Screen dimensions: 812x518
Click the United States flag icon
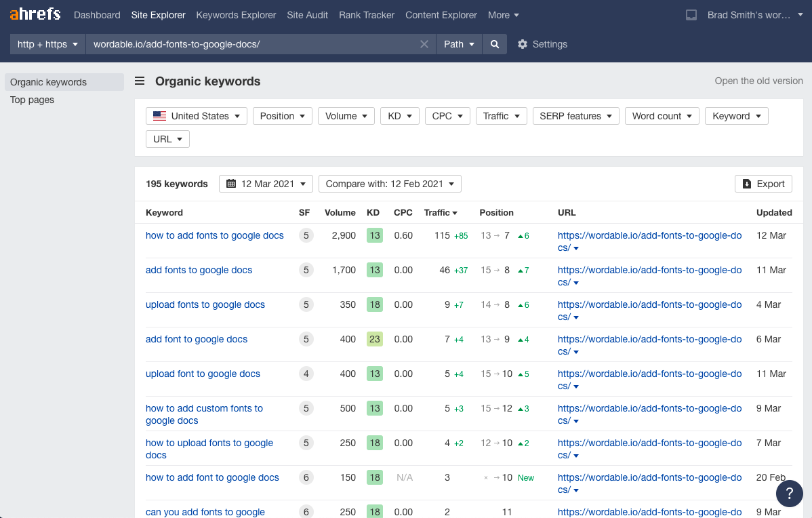pyautogui.click(x=159, y=115)
